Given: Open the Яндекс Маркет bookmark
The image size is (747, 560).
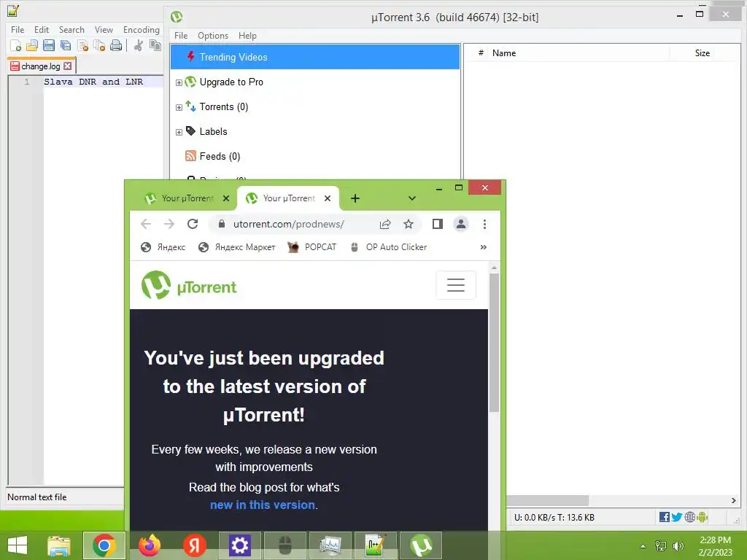Looking at the screenshot, I should point(237,247).
